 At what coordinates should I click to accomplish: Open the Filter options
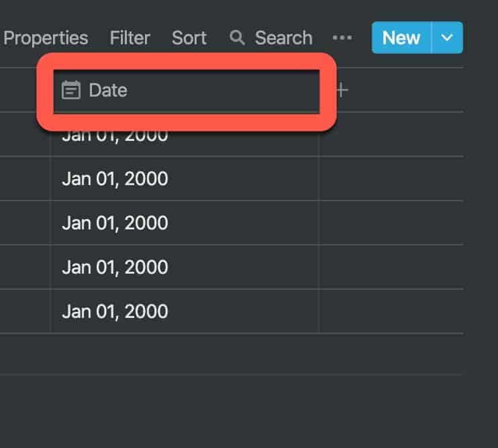tap(130, 38)
